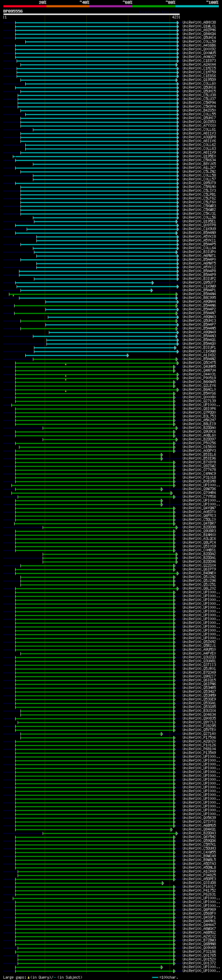This screenshot has width=222, height=980.
Task: Select label UniRef100_C1MZI5
Action: click(x=199, y=68)
